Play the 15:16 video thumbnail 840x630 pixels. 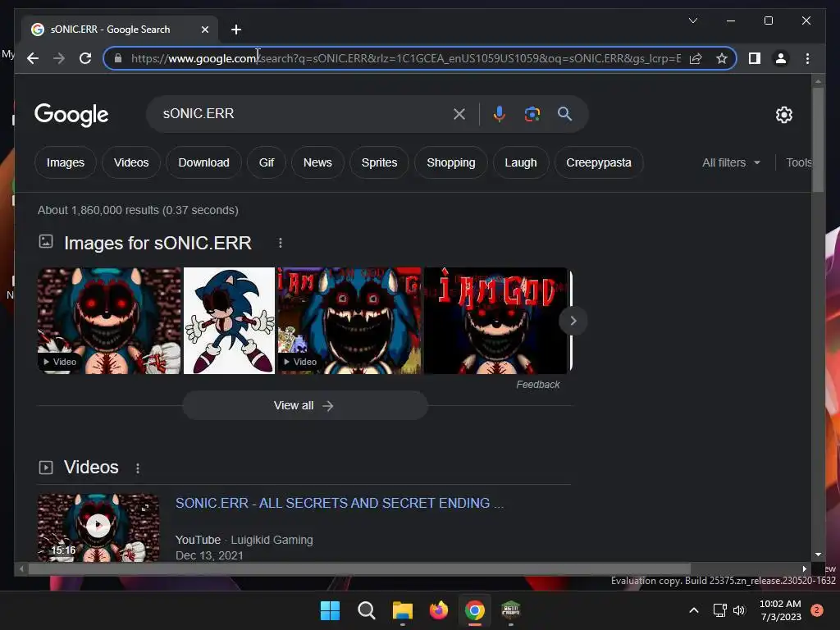(98, 527)
